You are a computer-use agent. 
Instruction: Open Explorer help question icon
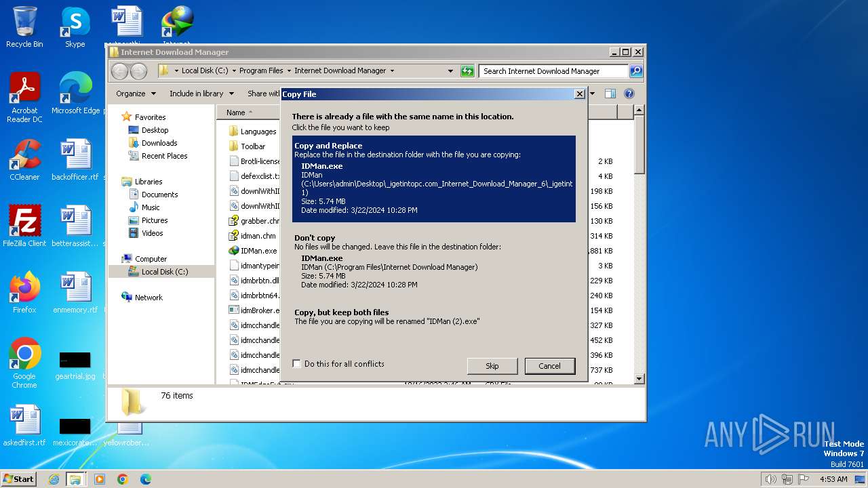(629, 94)
